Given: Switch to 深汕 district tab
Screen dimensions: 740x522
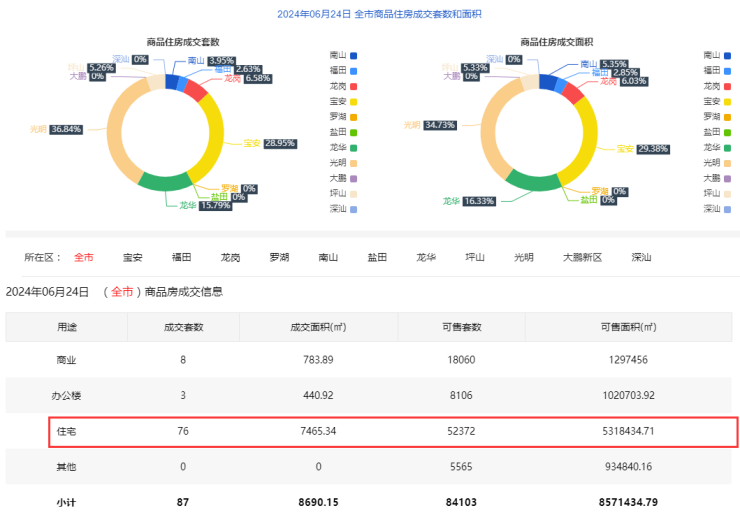Looking at the screenshot, I should [x=641, y=257].
